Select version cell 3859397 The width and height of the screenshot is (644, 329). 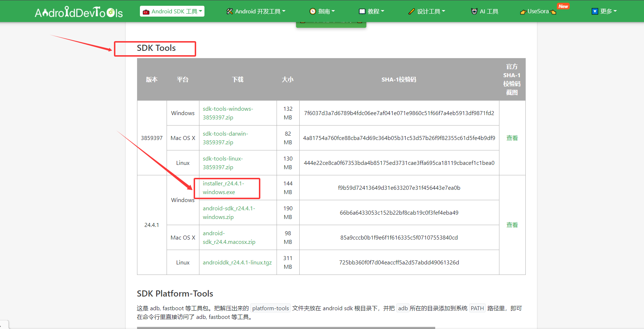pyautogui.click(x=152, y=138)
